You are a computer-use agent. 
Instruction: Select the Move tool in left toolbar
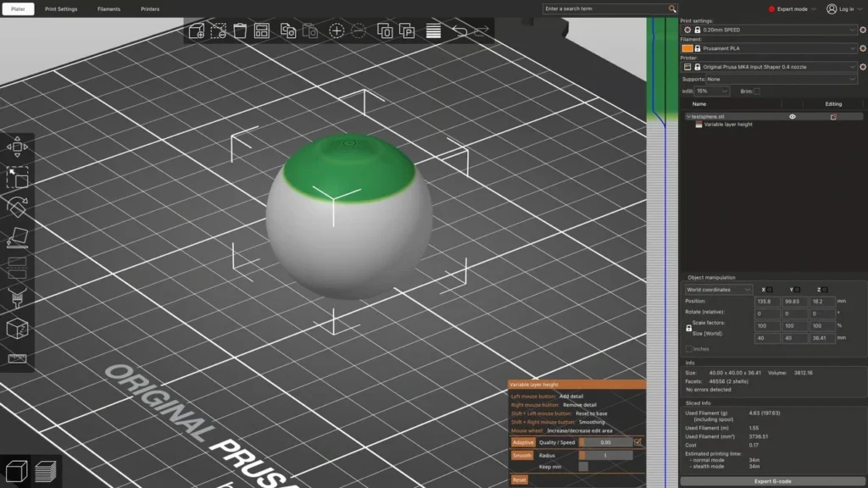click(17, 147)
